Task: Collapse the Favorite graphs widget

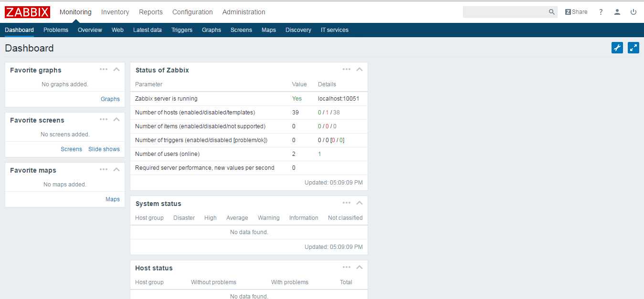Action: [x=116, y=69]
